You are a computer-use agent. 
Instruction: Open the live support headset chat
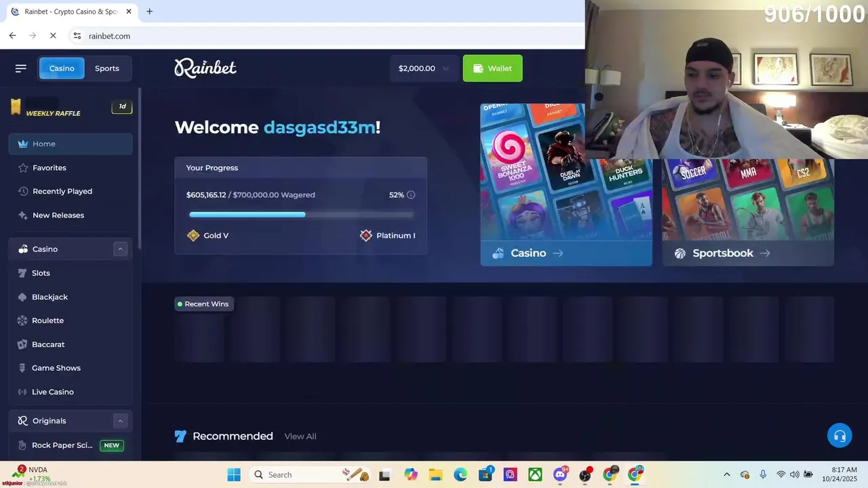[840, 436]
